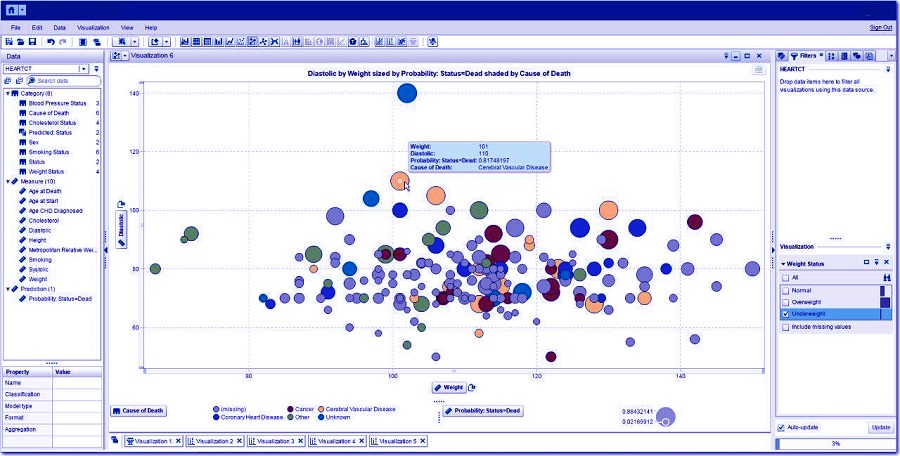Collapse the Category (8) tree group
Screen dimensions: 900x456
(x=8, y=93)
